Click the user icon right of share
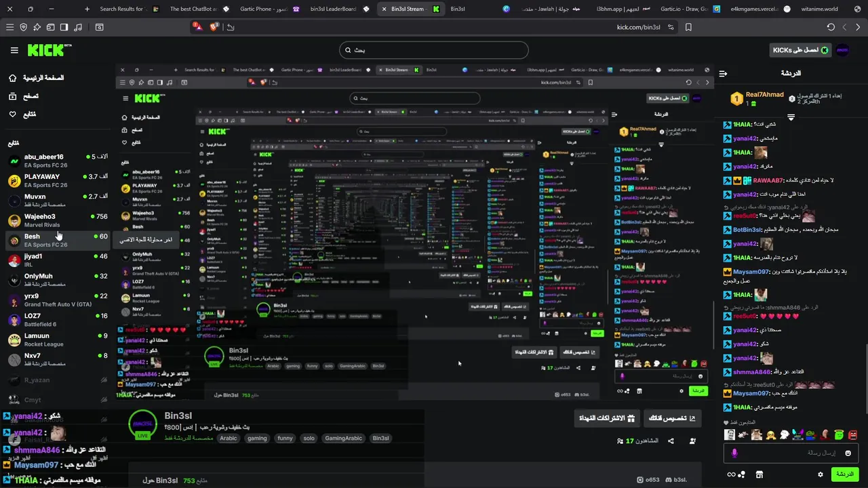The image size is (868, 488). click(x=692, y=441)
